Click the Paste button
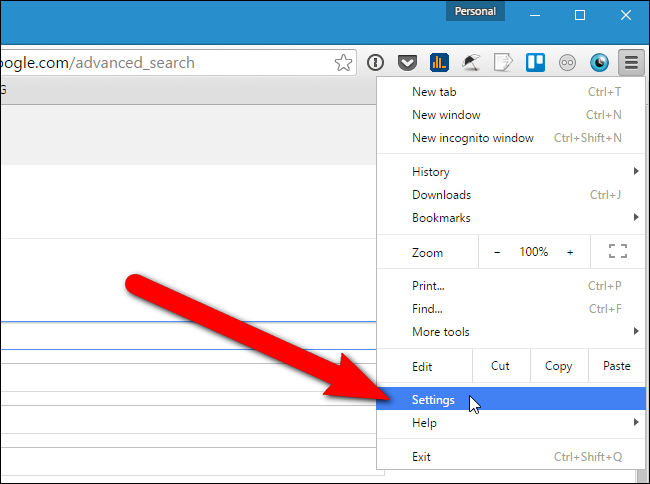650x484 pixels. coord(617,366)
